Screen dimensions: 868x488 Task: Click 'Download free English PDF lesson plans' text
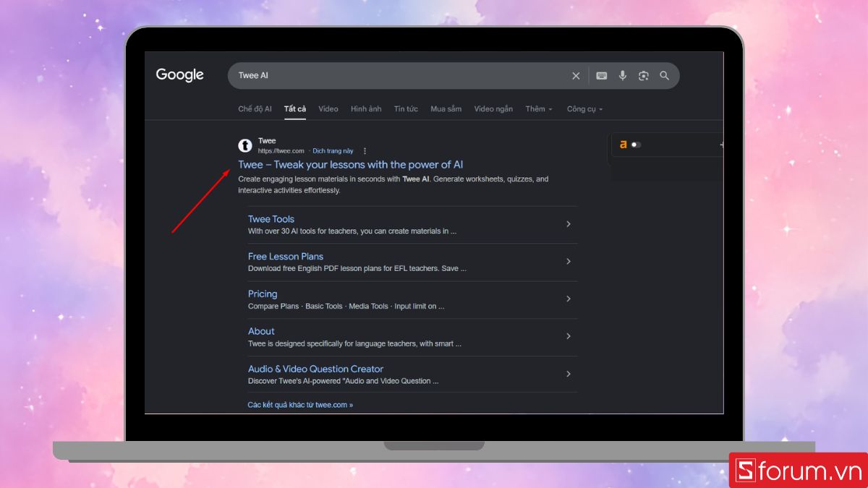click(x=357, y=268)
